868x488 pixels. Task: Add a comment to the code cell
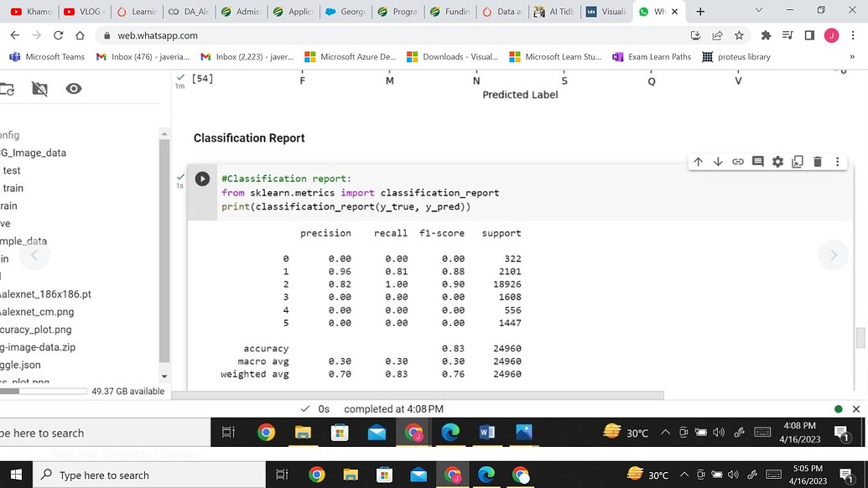tap(758, 162)
